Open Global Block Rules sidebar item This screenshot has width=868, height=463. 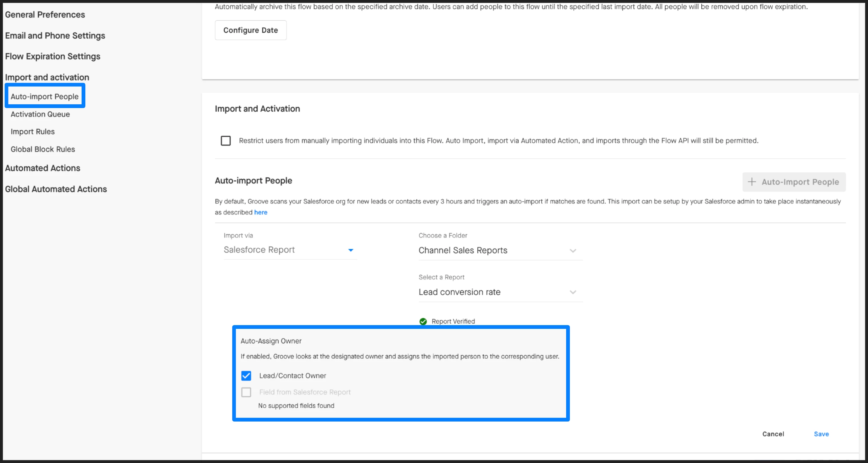point(43,149)
